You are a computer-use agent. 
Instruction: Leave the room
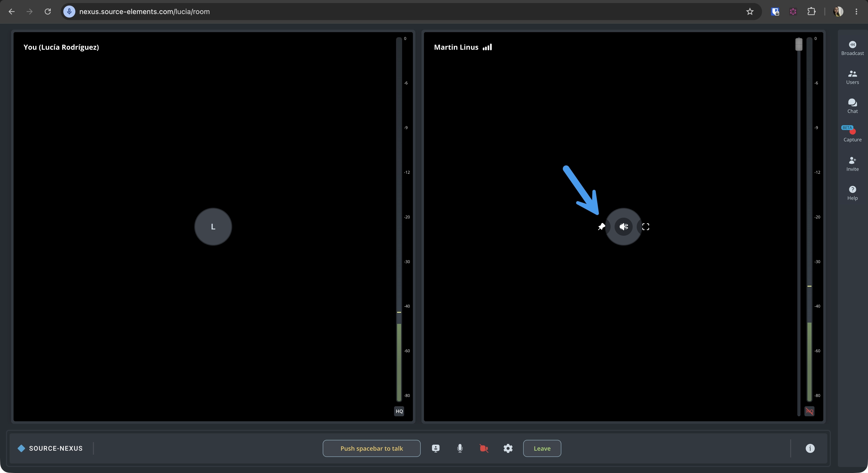(x=542, y=448)
